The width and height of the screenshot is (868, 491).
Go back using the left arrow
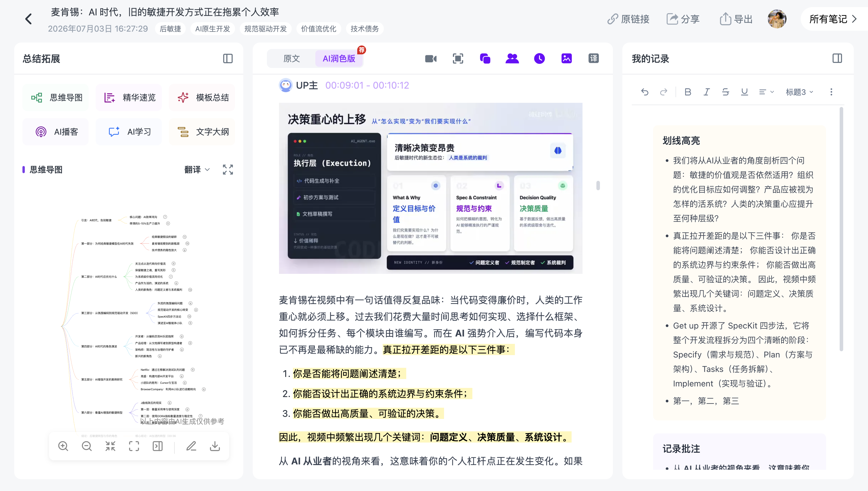29,19
